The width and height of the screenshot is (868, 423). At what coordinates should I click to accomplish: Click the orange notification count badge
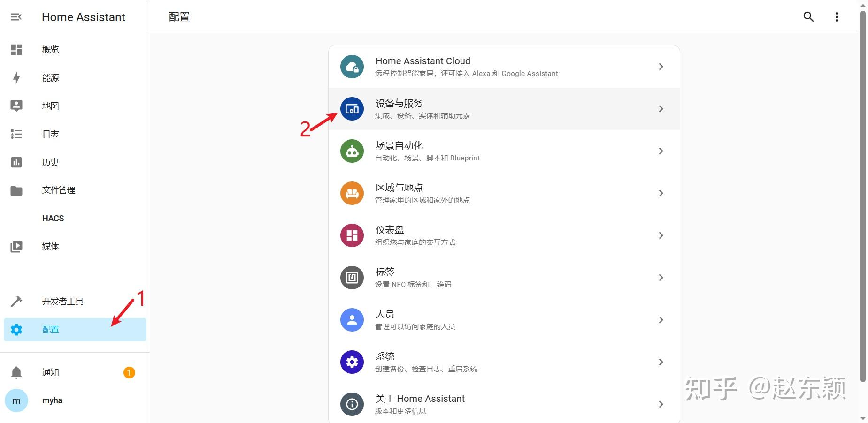[x=129, y=372]
